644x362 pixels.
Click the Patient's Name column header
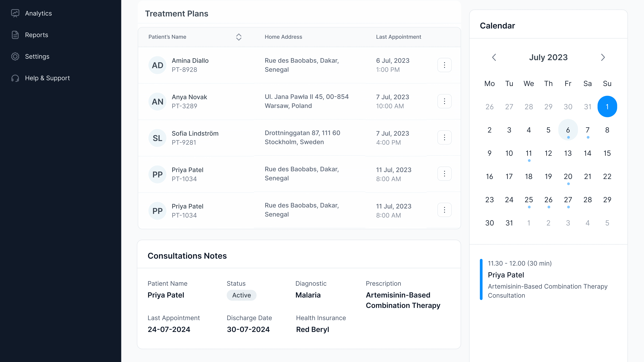pos(167,37)
